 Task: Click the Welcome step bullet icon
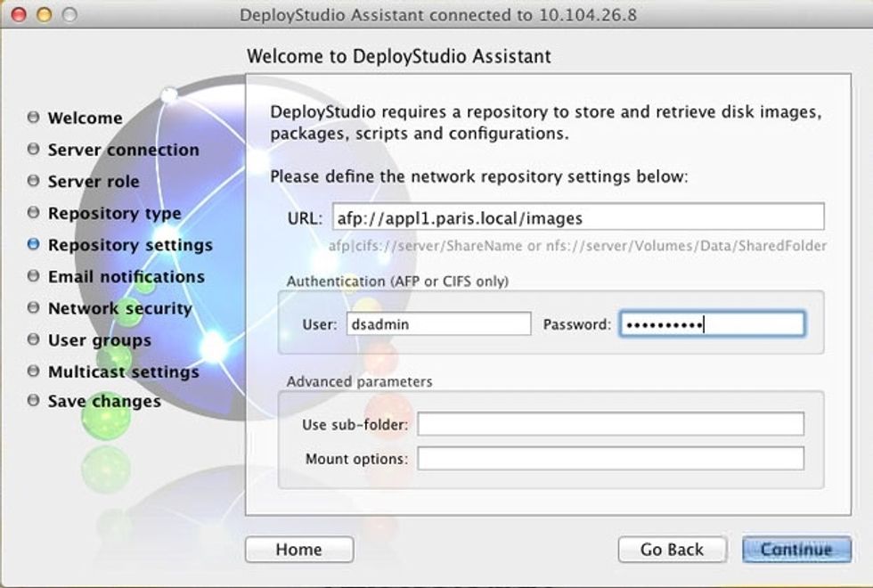(34, 118)
